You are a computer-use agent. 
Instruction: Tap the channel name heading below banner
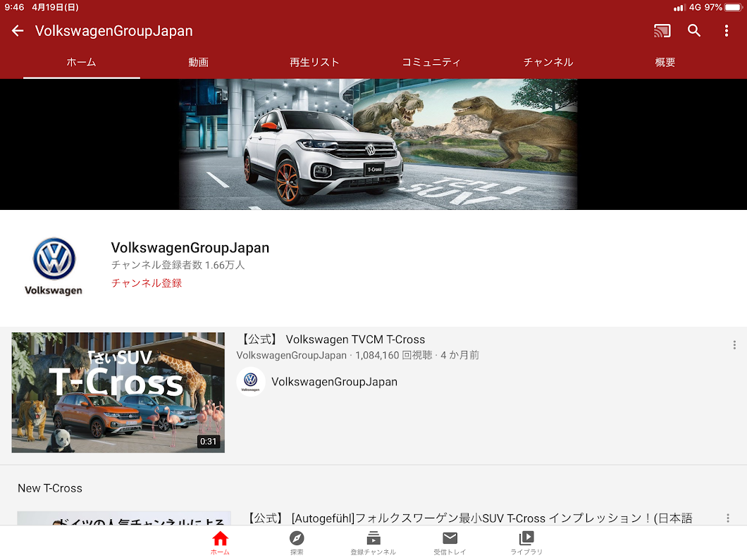pyautogui.click(x=190, y=248)
